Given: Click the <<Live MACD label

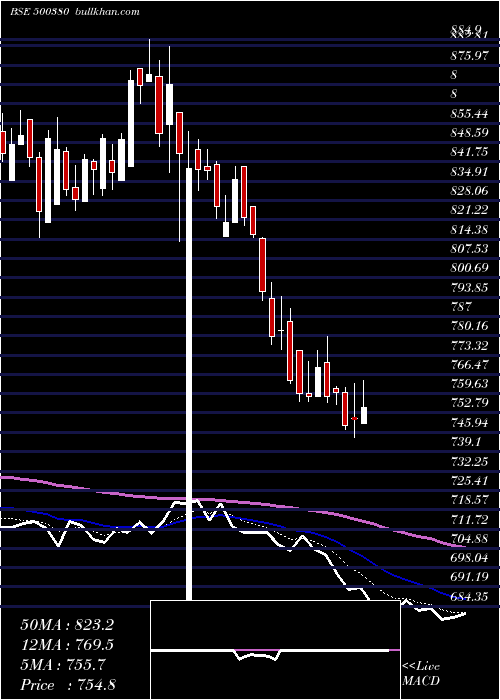Looking at the screenshot, I should point(421,674).
